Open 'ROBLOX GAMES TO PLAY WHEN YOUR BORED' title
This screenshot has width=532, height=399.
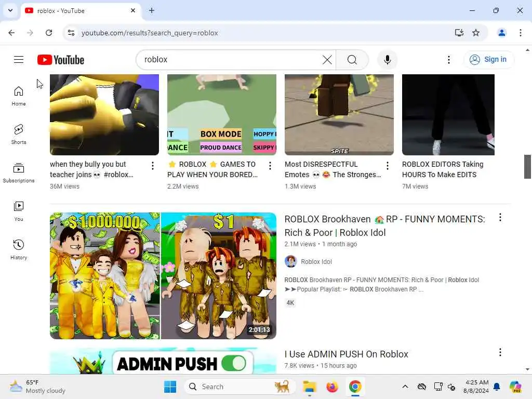pyautogui.click(x=212, y=169)
